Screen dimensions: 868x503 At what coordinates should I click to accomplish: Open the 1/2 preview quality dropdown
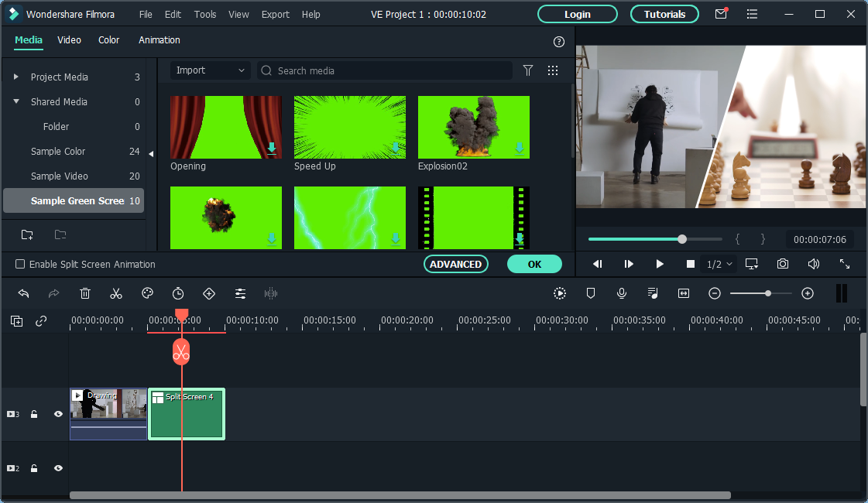(x=719, y=264)
